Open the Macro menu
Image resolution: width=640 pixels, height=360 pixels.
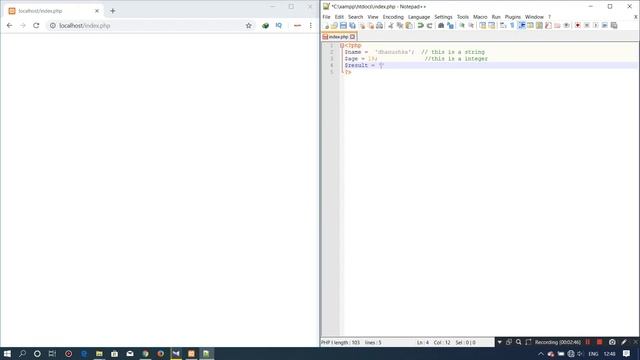click(480, 17)
